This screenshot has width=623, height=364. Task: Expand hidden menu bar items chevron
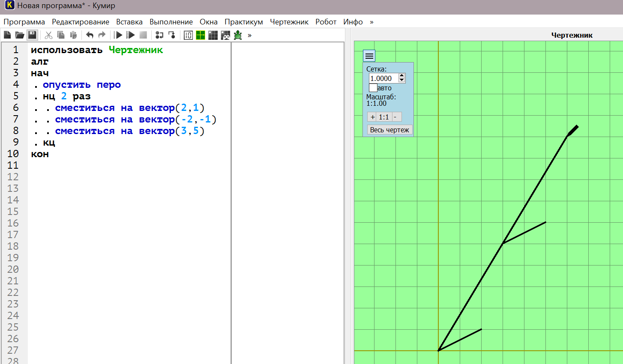[x=371, y=22]
